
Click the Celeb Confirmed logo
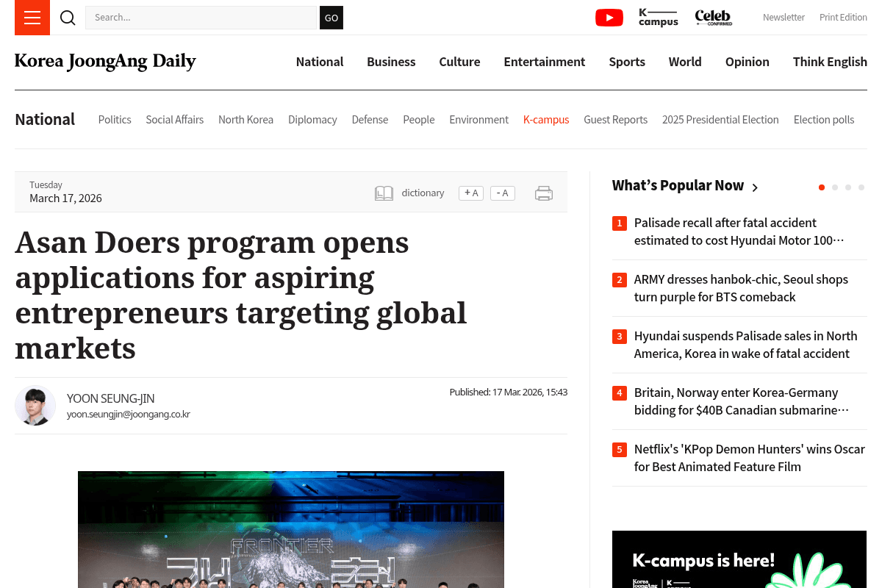point(712,18)
